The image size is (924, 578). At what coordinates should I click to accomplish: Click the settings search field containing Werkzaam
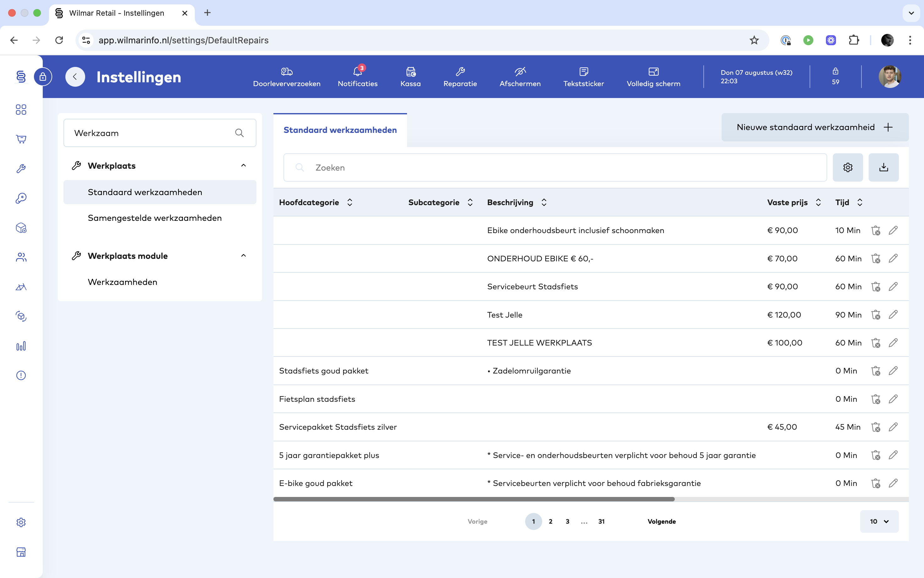coord(160,133)
